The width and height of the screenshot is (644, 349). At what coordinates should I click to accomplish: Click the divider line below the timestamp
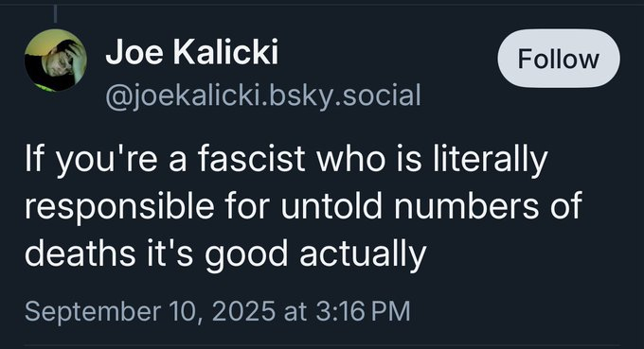point(320,346)
